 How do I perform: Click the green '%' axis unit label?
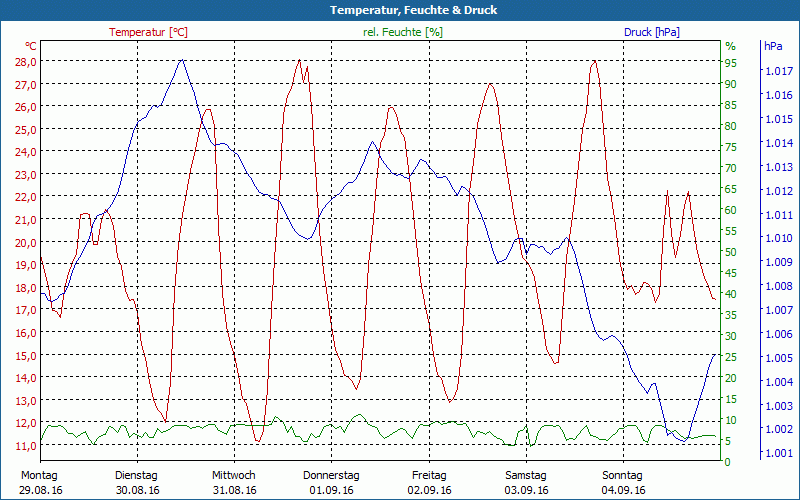pos(730,46)
